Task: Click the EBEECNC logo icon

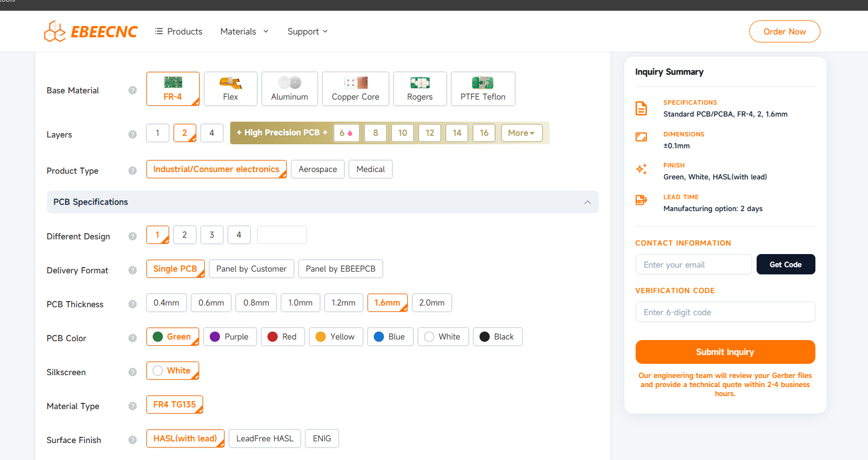Action: pyautogui.click(x=55, y=32)
